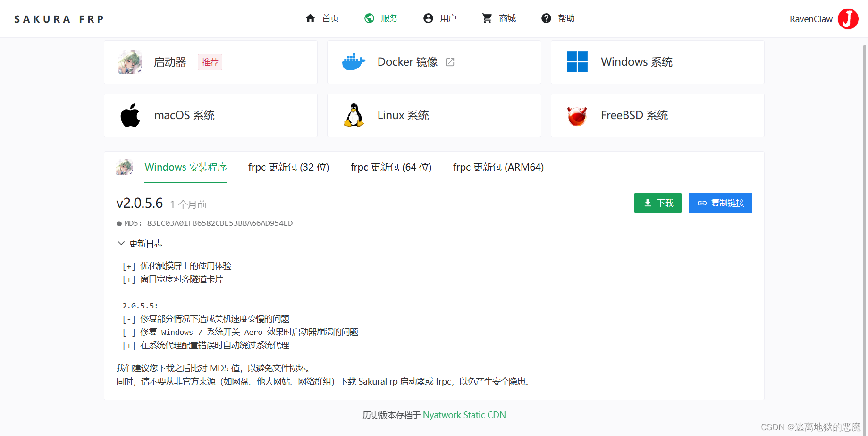Click the Docker whale icon
The height and width of the screenshot is (436, 868).
point(354,62)
